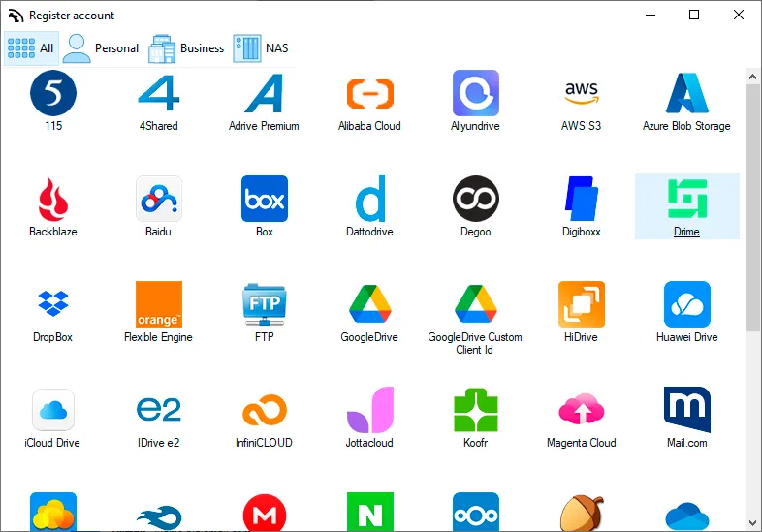Image resolution: width=762 pixels, height=532 pixels.
Task: Choose the blue OneDrive cloud icon
Action: (x=686, y=516)
